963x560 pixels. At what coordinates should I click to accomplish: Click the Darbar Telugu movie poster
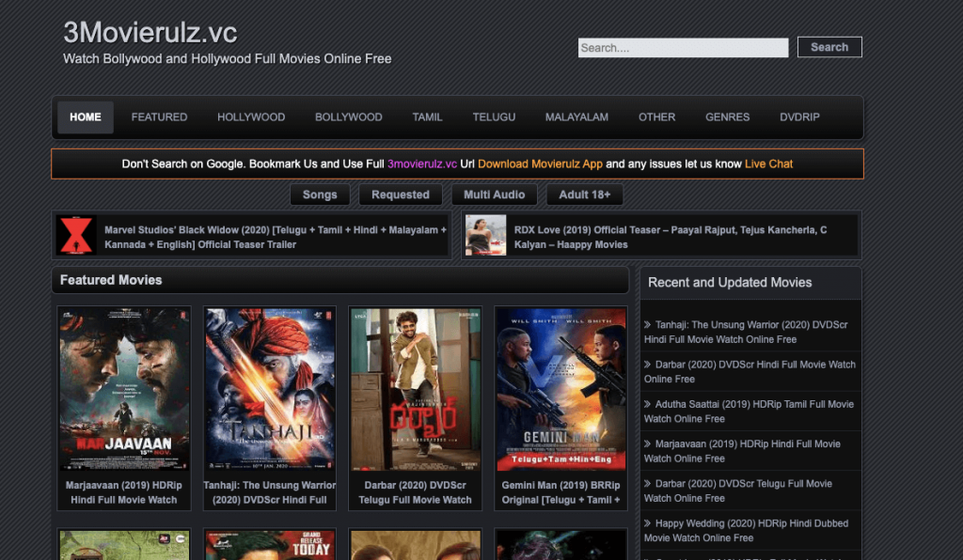tap(415, 390)
